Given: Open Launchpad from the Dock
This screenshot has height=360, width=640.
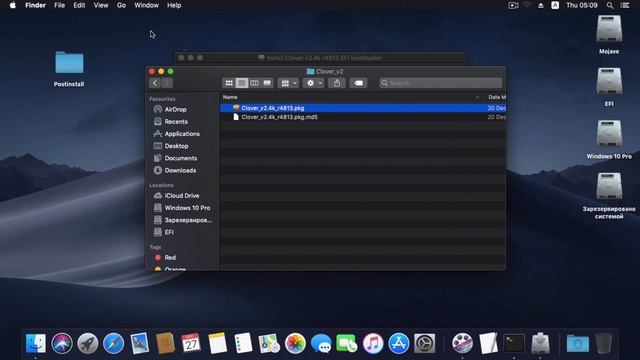Looking at the screenshot, I should coord(88,343).
